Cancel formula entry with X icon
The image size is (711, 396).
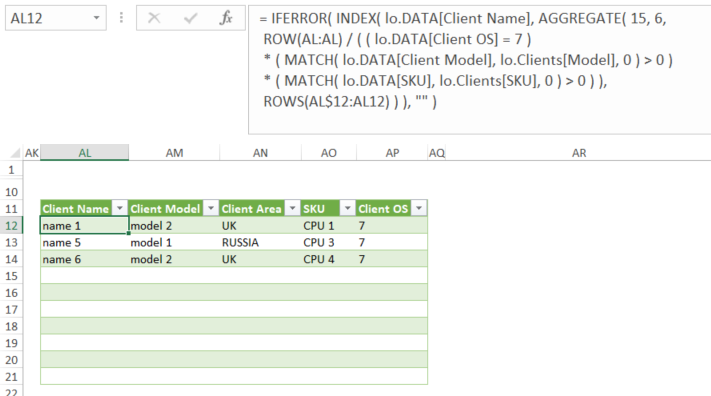154,18
